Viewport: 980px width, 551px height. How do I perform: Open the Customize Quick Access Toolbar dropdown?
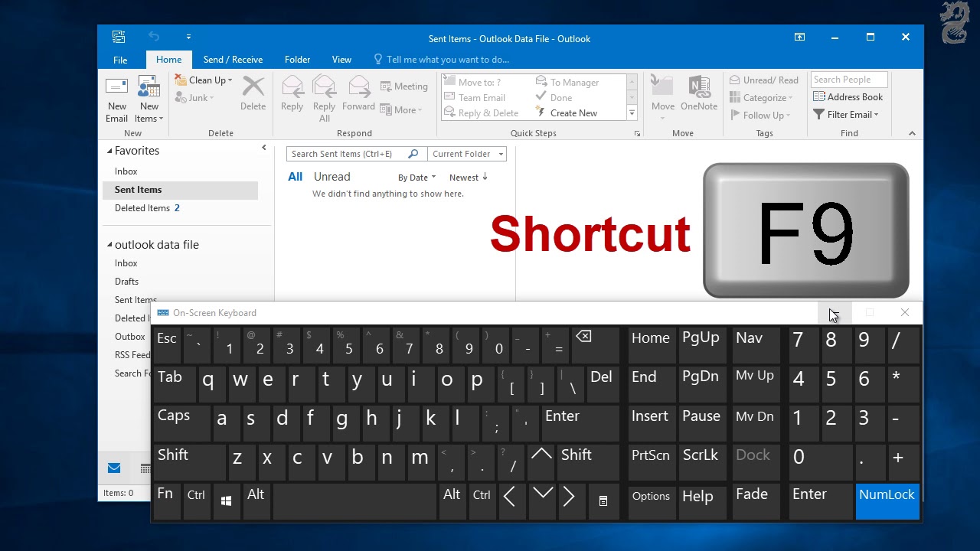pos(188,37)
